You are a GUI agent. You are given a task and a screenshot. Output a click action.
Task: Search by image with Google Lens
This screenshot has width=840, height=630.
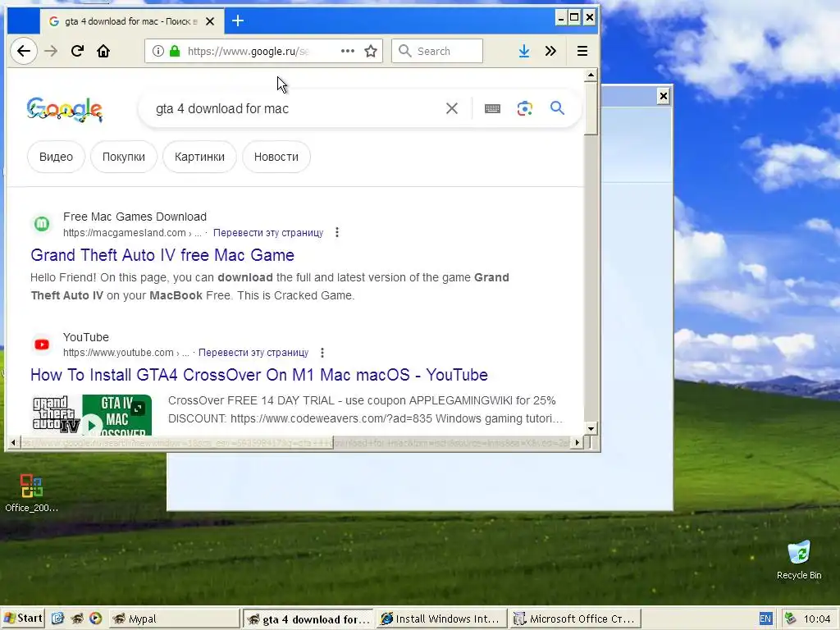click(525, 108)
